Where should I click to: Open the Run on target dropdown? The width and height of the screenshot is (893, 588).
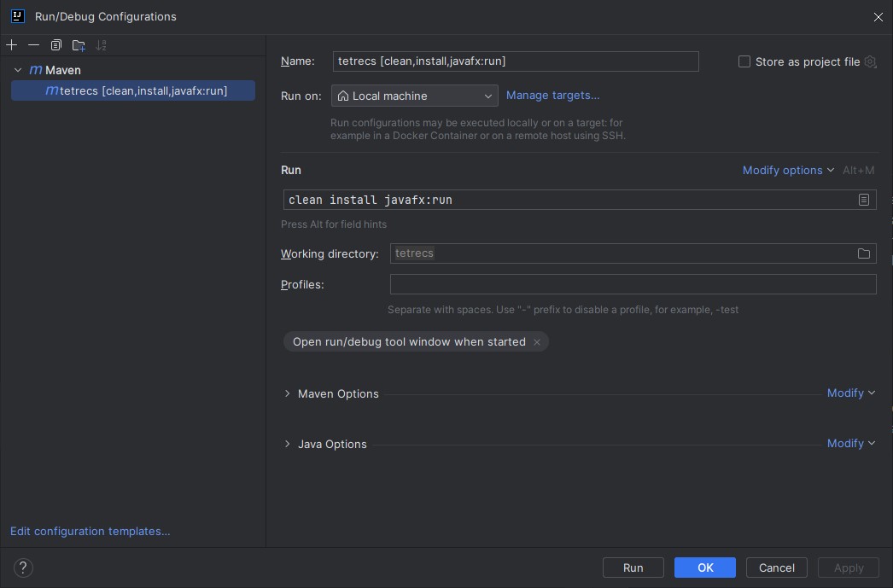point(488,96)
